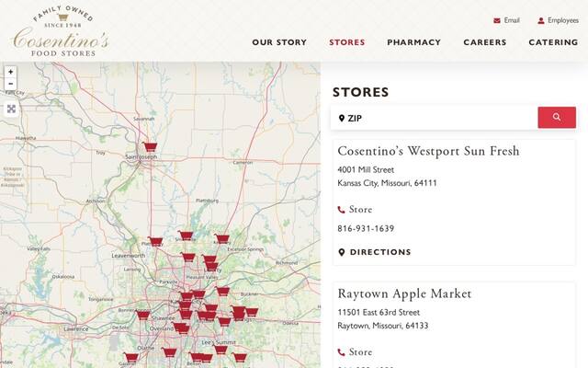Click the phone icon in Westport card
The image size is (588, 368).
pyautogui.click(x=341, y=210)
